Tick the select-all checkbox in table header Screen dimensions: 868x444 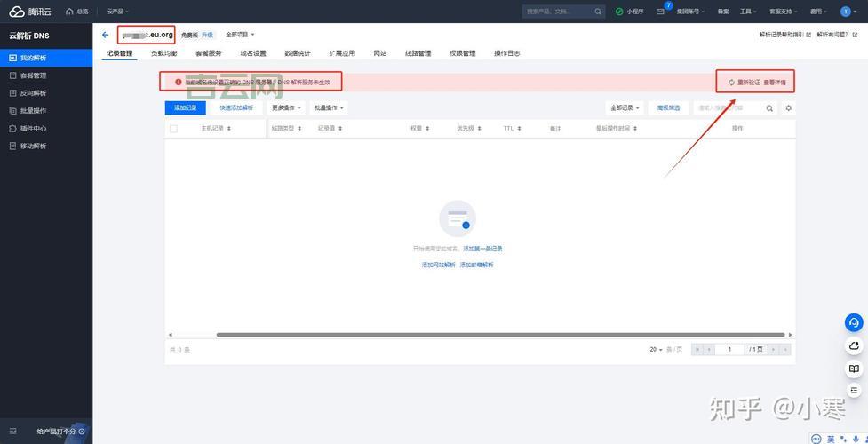point(173,129)
